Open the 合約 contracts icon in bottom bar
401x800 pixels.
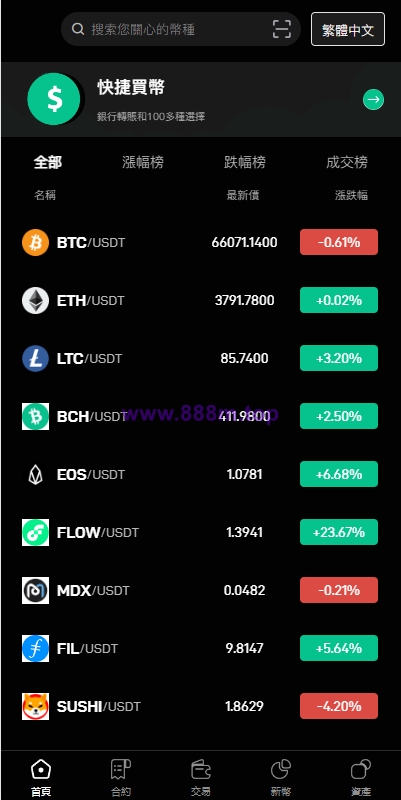click(x=121, y=769)
